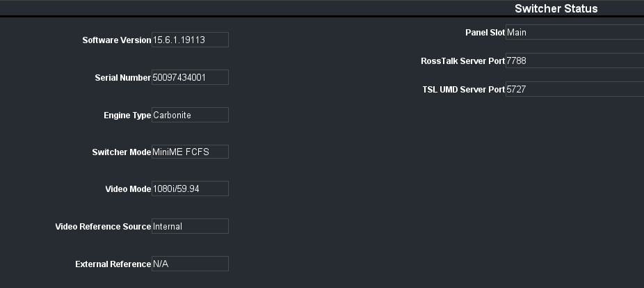Click the RossTalk Server Port 7788 field
644x288 pixels.
(x=574, y=61)
